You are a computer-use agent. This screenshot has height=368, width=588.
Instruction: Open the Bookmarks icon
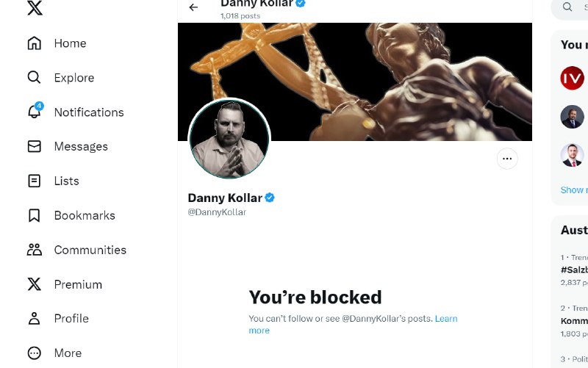pos(35,215)
